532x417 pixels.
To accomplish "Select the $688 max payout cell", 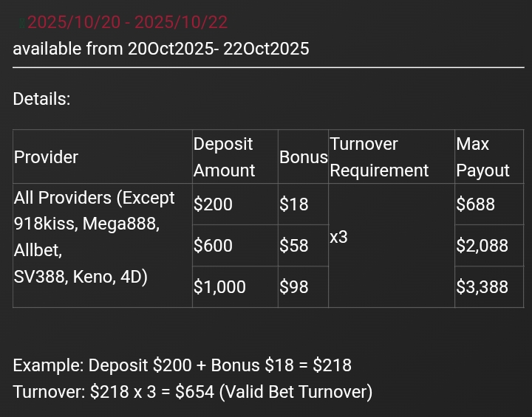I will [x=475, y=204].
